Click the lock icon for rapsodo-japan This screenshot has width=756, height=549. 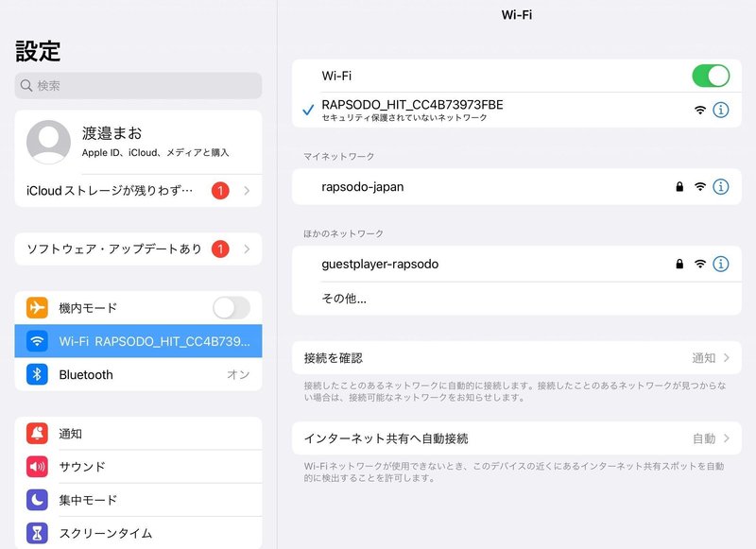679,186
